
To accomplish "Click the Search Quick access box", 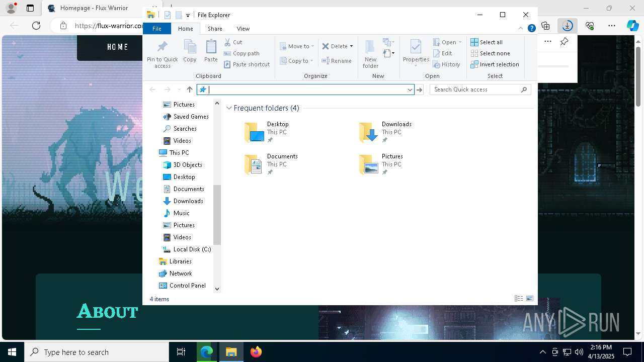I will tap(480, 89).
